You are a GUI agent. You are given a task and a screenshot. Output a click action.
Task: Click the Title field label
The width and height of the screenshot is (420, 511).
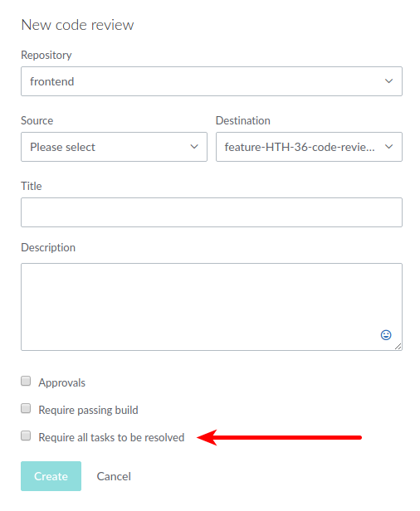[32, 186]
